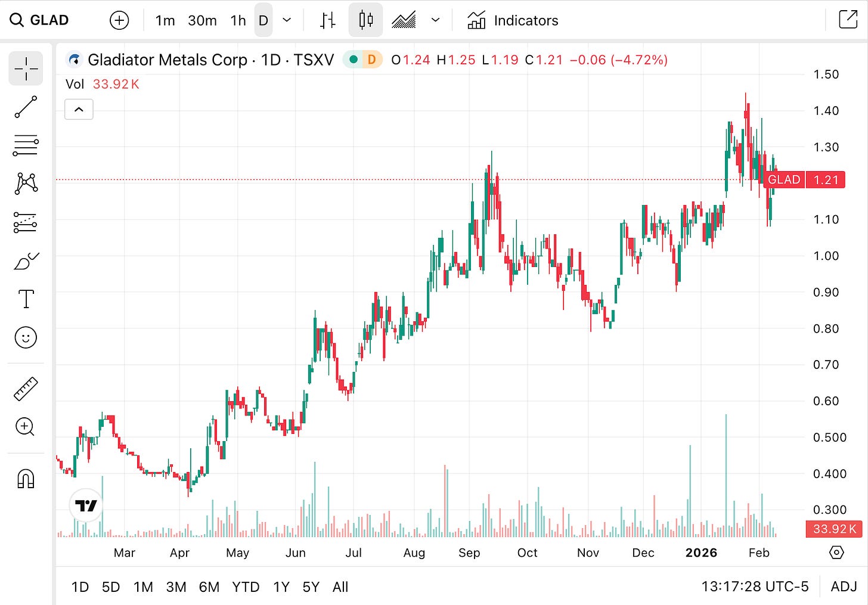The width and height of the screenshot is (868, 605).
Task: Toggle ADJ adjusted data
Action: [844, 587]
